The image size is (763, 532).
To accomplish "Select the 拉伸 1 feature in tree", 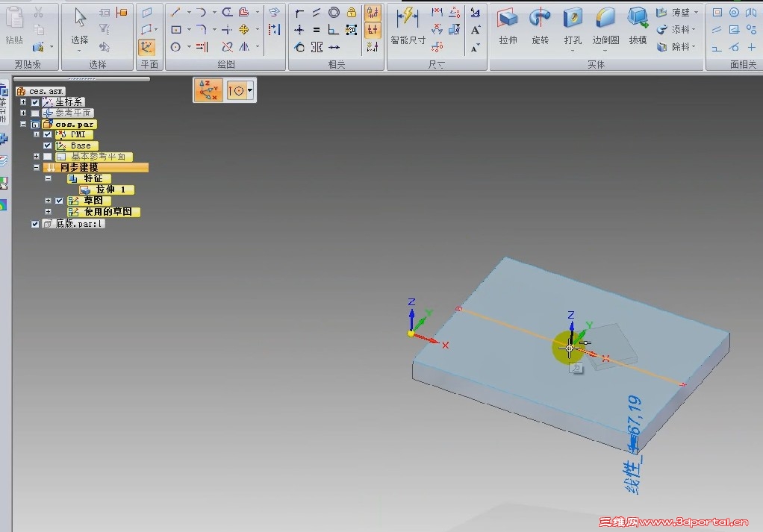I will tap(106, 190).
